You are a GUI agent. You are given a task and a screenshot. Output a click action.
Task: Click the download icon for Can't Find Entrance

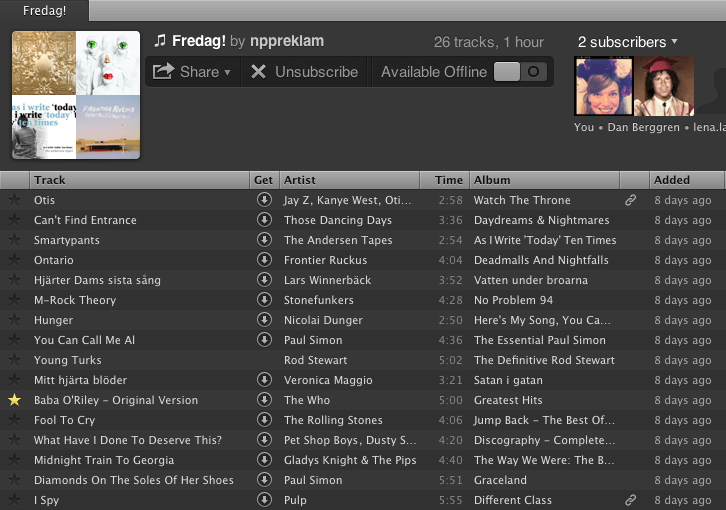tap(264, 220)
